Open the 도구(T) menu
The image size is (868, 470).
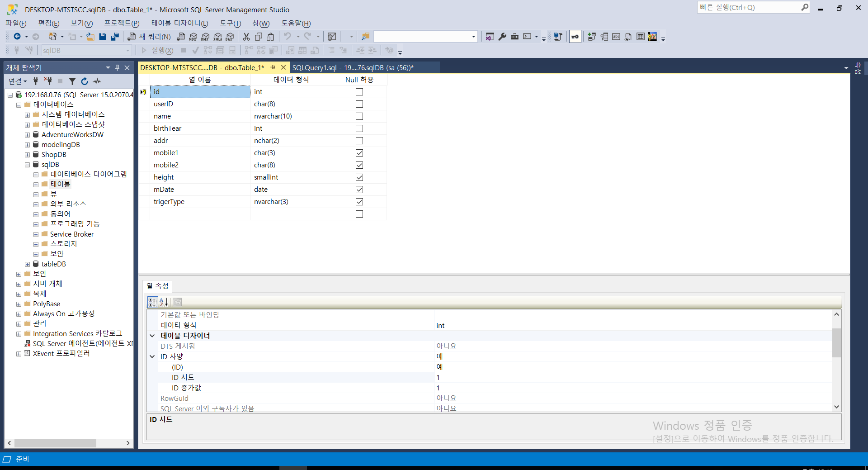click(231, 23)
